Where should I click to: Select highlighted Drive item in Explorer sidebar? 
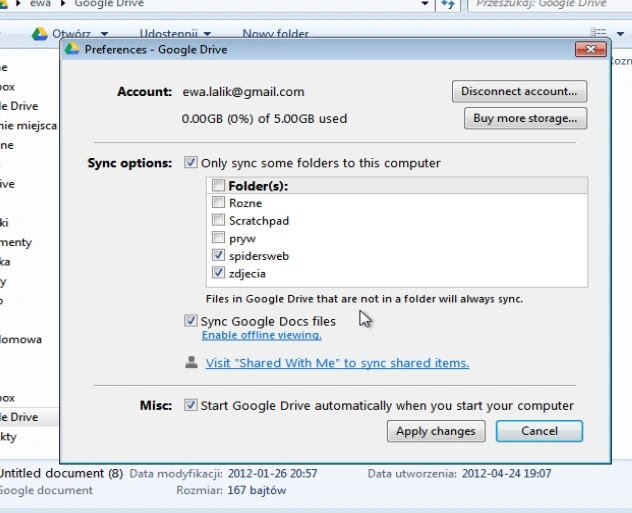pos(28,417)
